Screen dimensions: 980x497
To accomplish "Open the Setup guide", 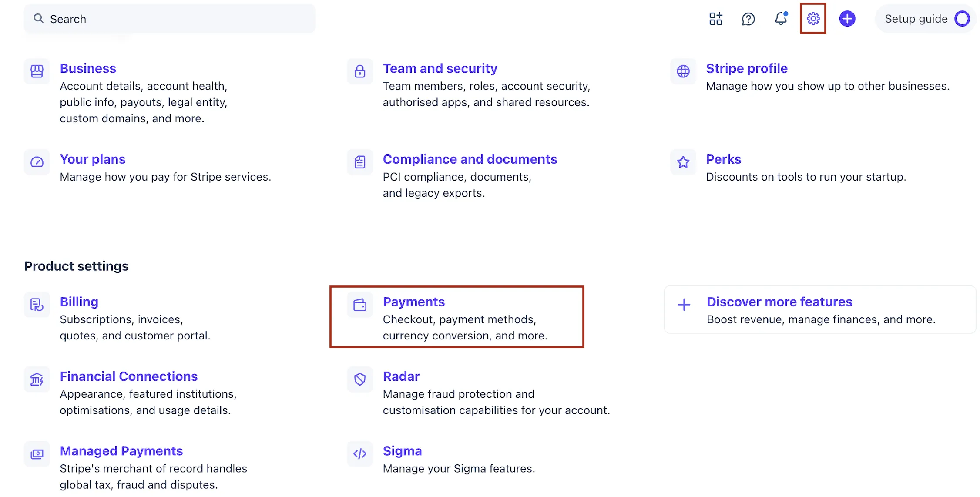I will coord(916,19).
